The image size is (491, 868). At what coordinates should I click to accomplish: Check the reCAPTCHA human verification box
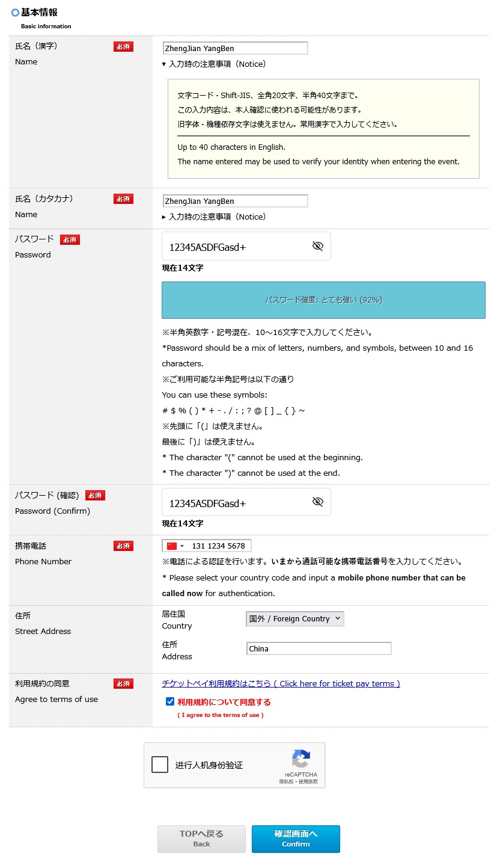160,765
